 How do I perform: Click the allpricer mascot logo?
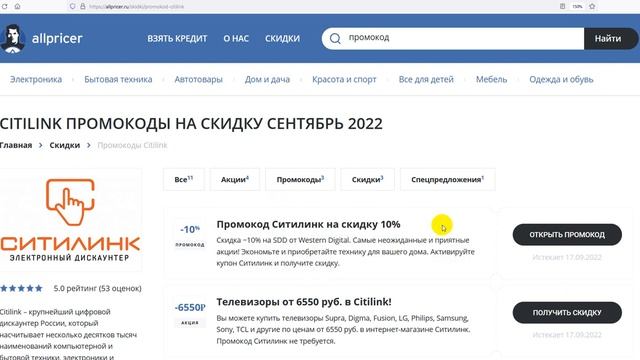(13, 38)
